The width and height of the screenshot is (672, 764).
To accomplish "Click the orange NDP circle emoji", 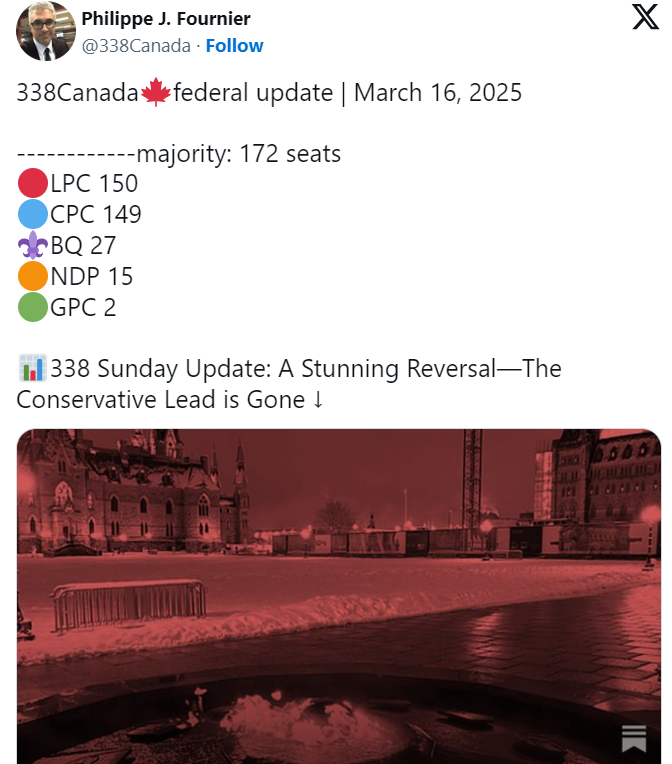I will [33, 276].
